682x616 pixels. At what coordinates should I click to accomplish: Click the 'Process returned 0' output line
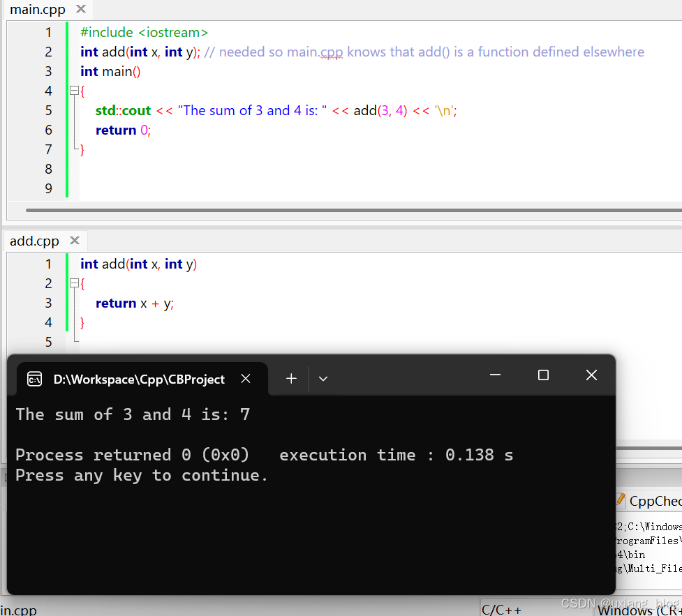[265, 455]
